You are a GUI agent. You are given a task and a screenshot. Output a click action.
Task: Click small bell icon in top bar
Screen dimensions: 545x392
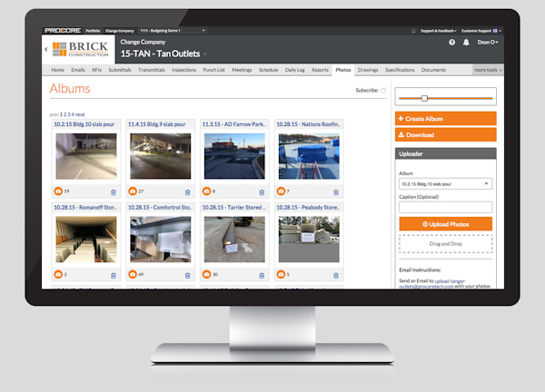click(413, 31)
